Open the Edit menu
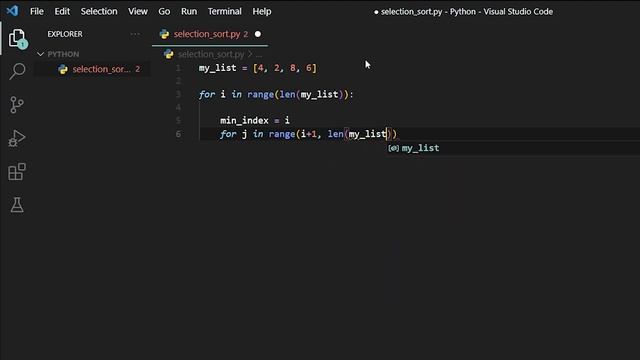 coord(62,11)
